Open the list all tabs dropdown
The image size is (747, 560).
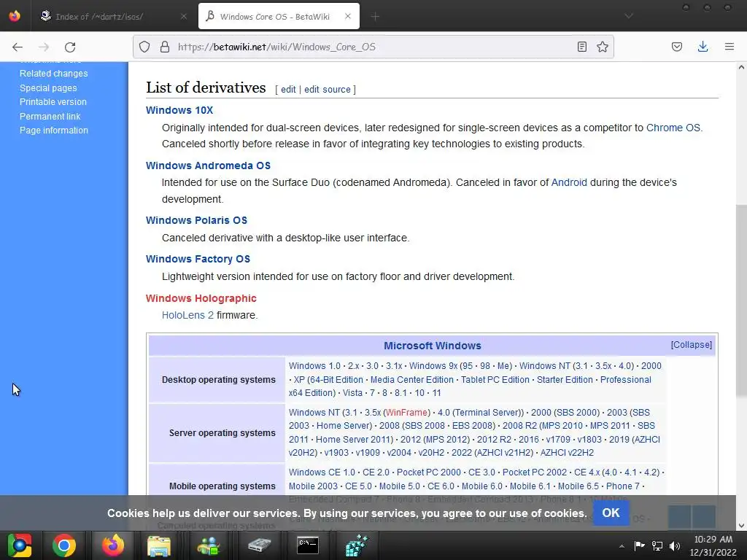pyautogui.click(x=629, y=16)
